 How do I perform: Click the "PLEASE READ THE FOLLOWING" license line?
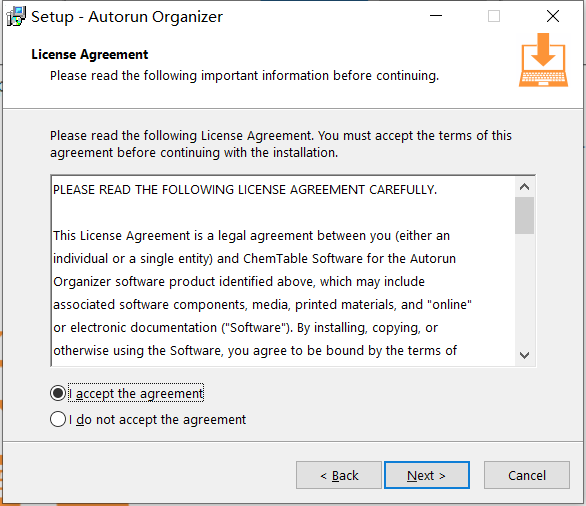[245, 190]
